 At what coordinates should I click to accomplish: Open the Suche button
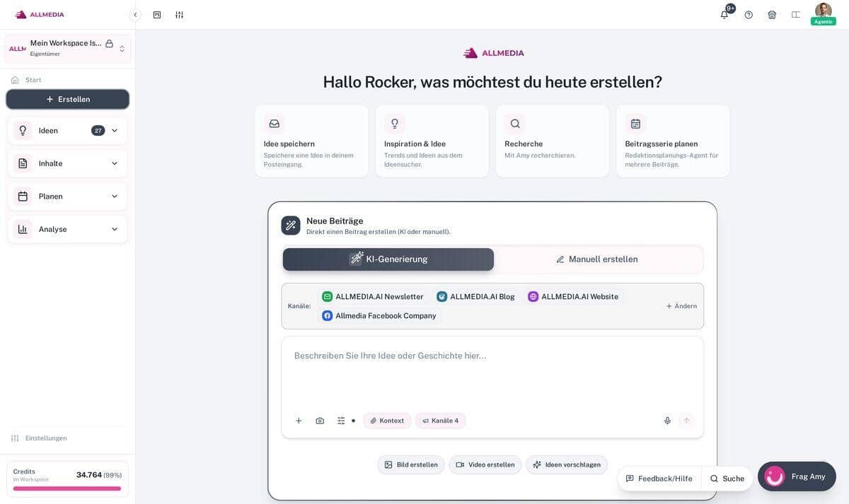tap(727, 479)
